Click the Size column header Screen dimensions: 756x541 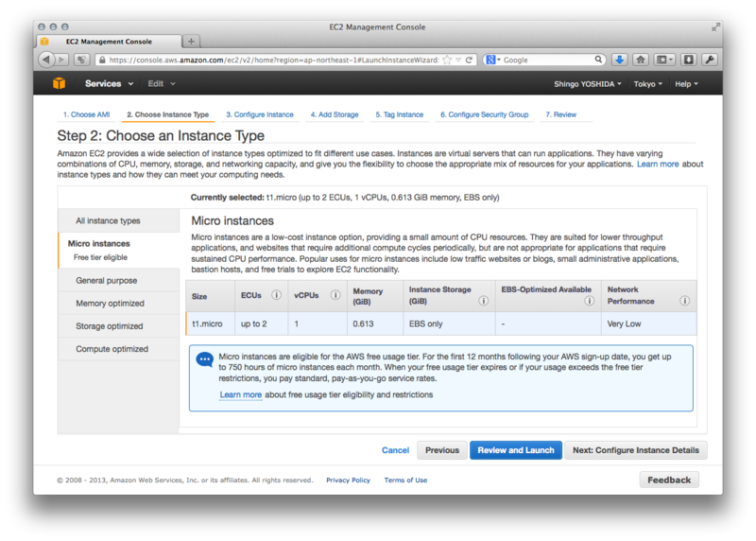pos(210,296)
